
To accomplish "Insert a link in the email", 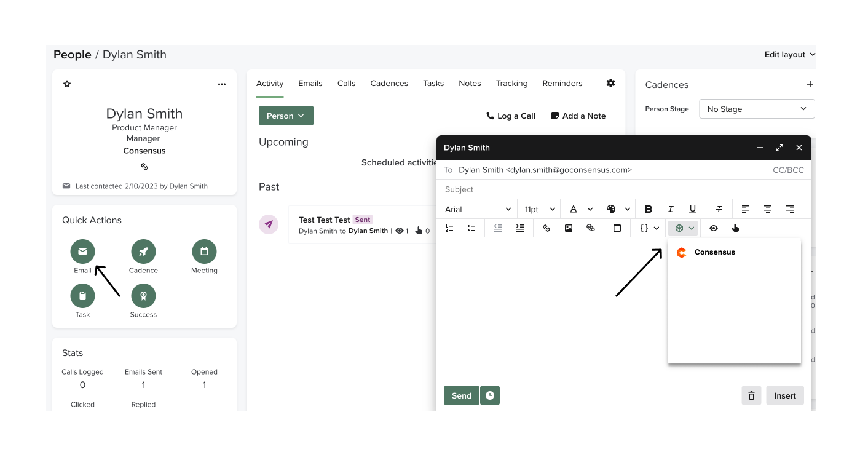I will [546, 228].
